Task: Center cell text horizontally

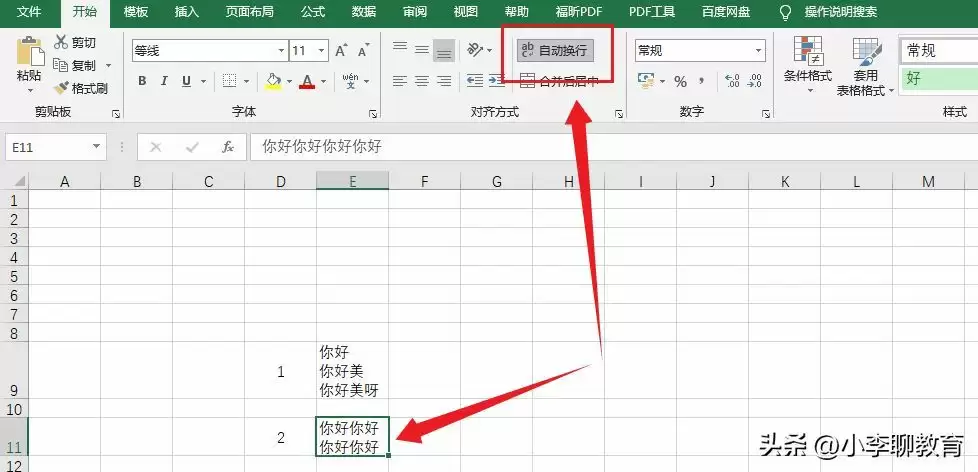Action: tap(422, 80)
